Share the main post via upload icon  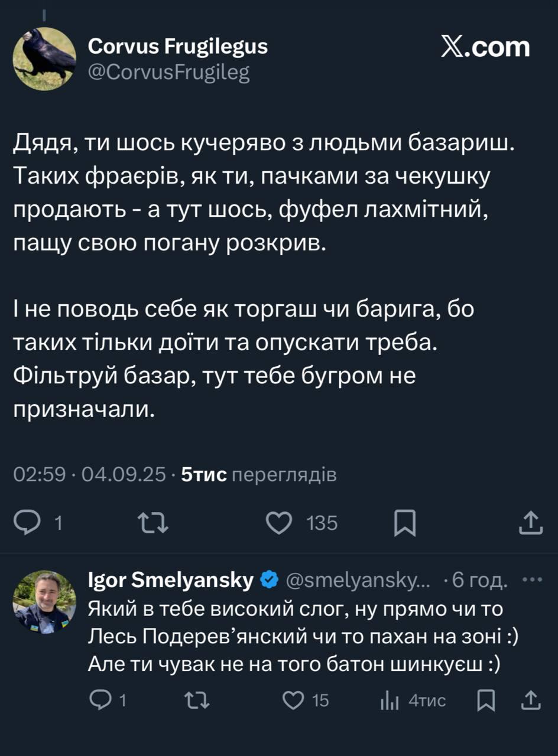[x=530, y=523]
